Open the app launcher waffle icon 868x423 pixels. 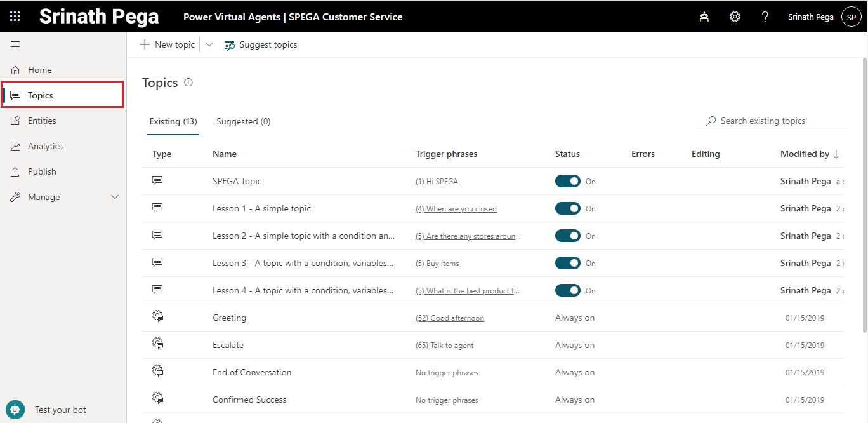(15, 17)
